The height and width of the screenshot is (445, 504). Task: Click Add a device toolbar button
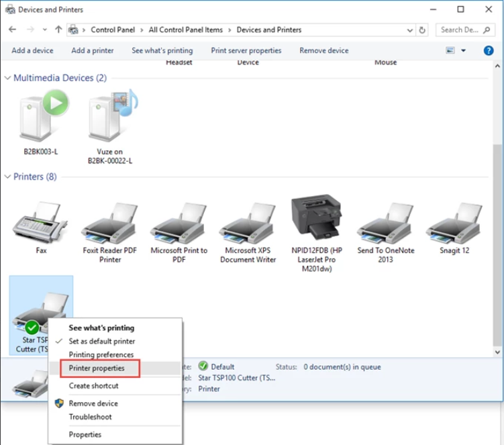click(32, 50)
